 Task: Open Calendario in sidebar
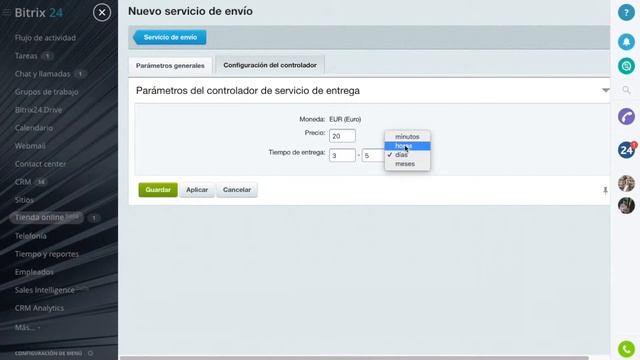(34, 128)
